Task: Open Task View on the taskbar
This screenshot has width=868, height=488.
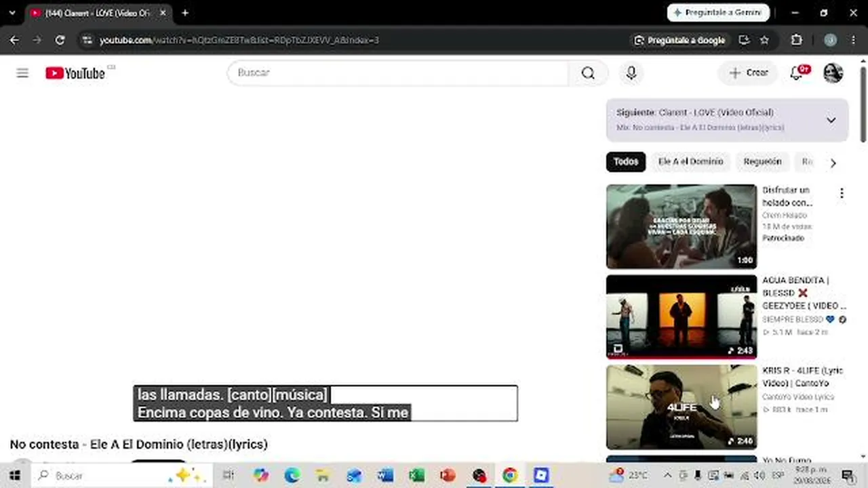Action: coord(229,476)
